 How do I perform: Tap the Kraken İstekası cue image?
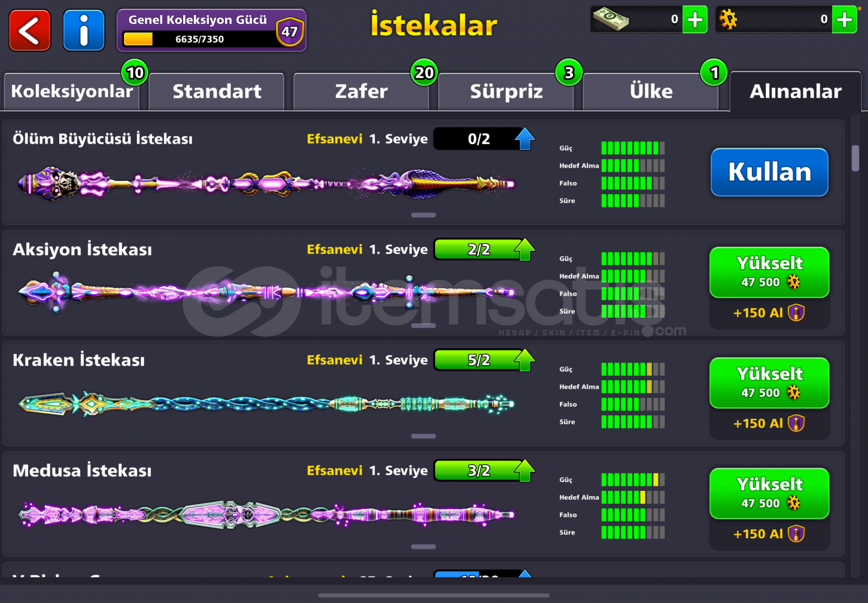coord(266,404)
